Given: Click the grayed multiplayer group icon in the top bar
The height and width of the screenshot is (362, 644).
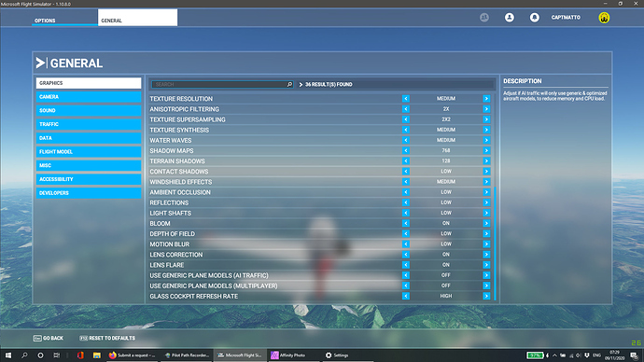Looking at the screenshot, I should pyautogui.click(x=484, y=17).
